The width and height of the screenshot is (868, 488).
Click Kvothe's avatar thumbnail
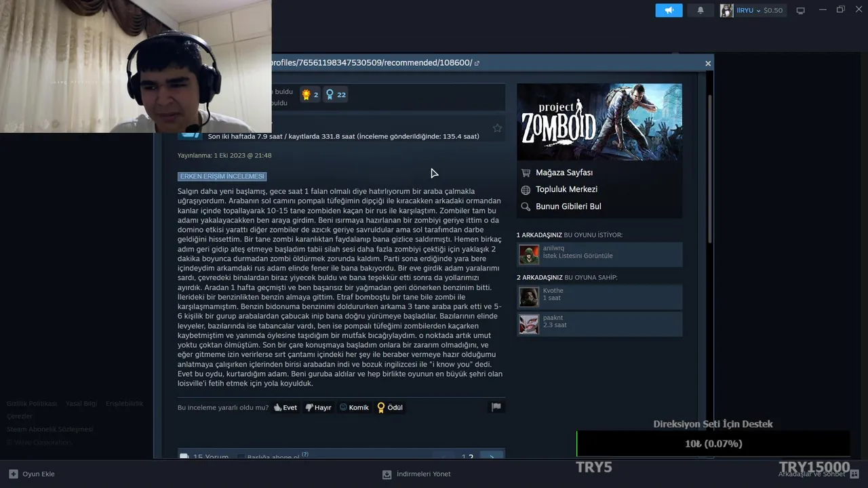pos(529,297)
